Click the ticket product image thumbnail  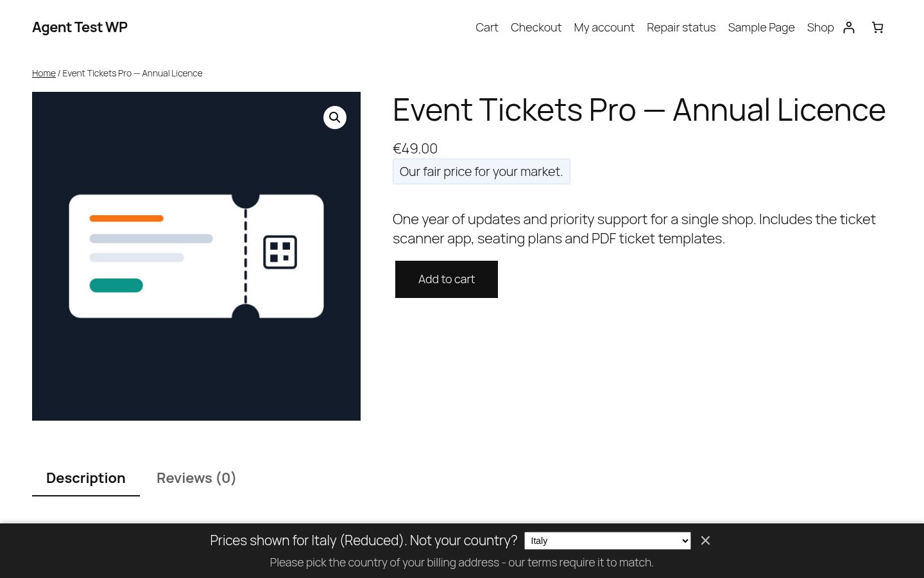point(196,256)
